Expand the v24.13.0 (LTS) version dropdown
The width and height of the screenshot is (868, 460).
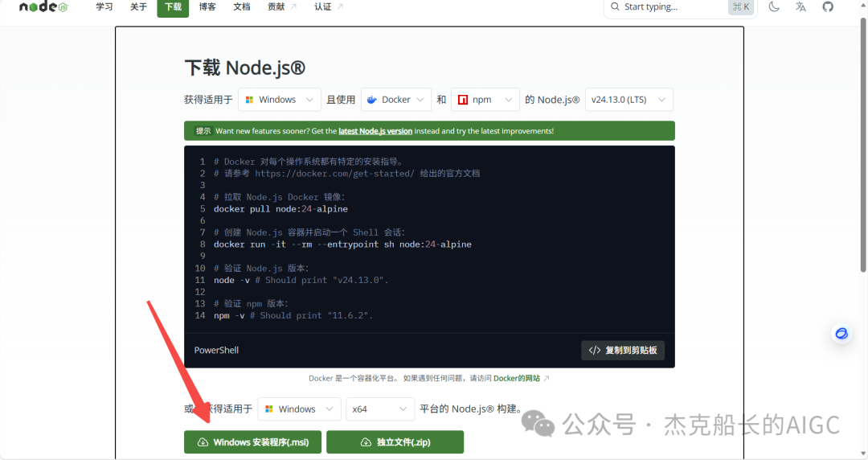coord(628,100)
